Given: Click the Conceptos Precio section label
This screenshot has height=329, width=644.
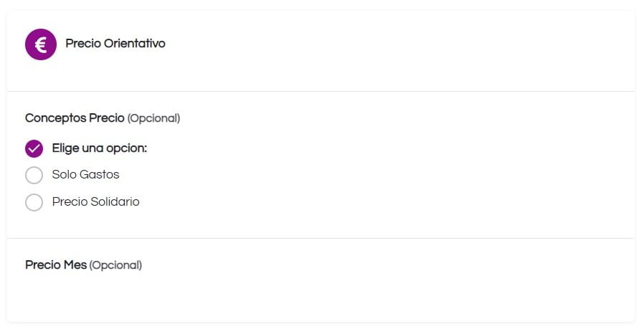Looking at the screenshot, I should (75, 118).
